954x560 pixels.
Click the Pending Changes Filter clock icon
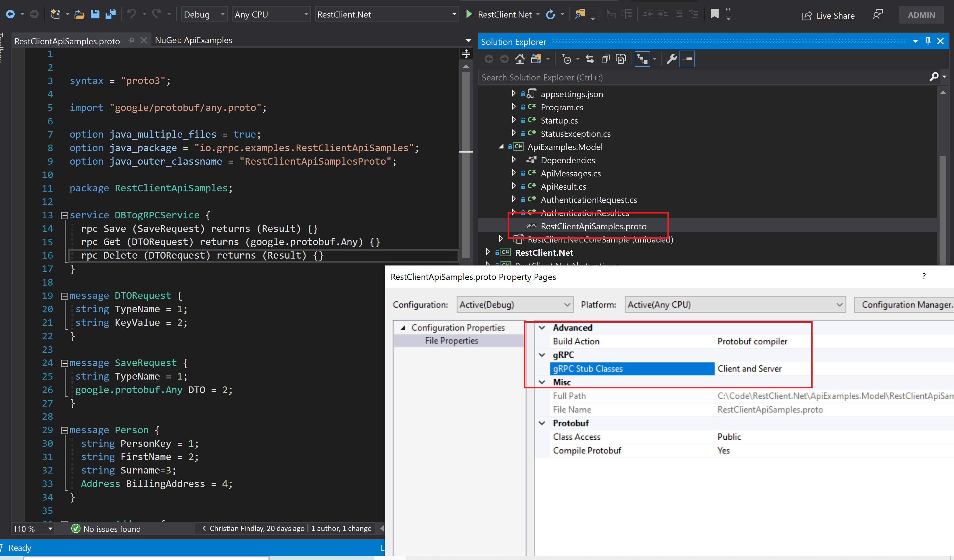coord(567,59)
